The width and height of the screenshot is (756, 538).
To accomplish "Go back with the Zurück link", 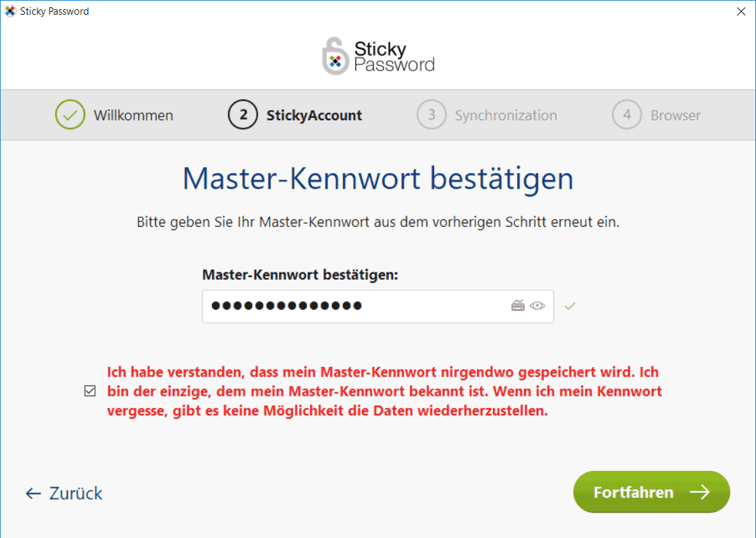I will coord(64,492).
